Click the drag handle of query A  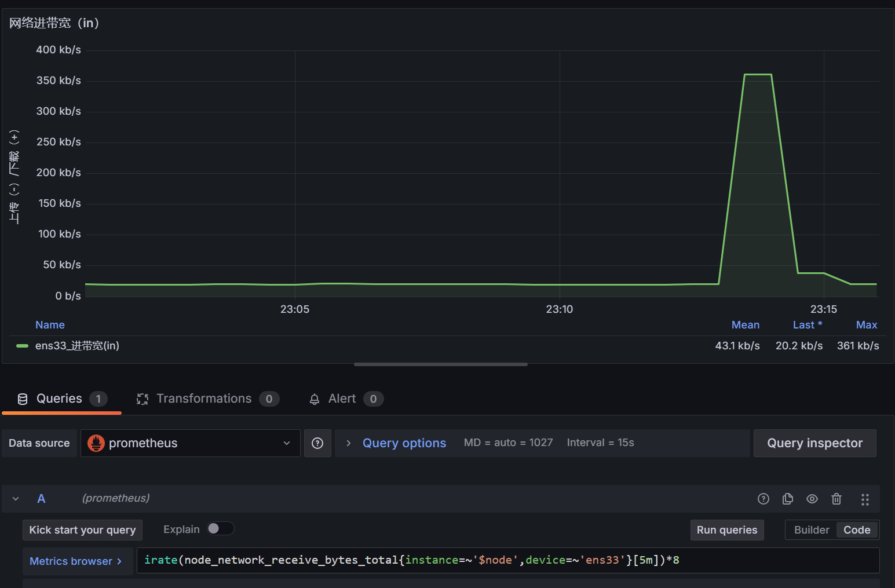865,499
